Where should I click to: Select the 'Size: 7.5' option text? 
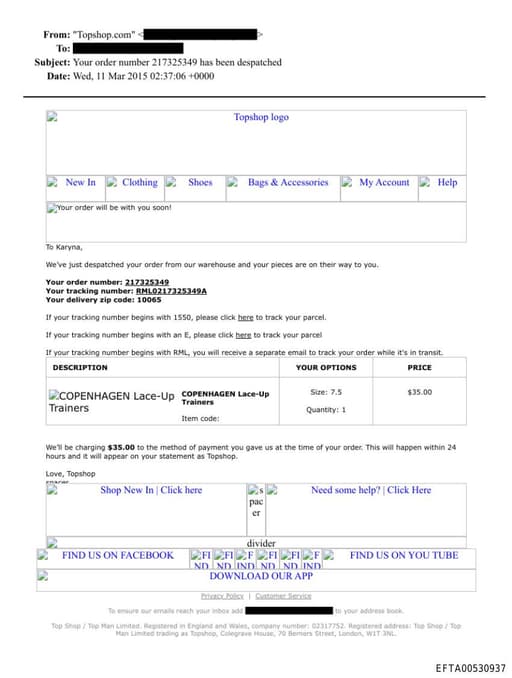tap(326, 392)
